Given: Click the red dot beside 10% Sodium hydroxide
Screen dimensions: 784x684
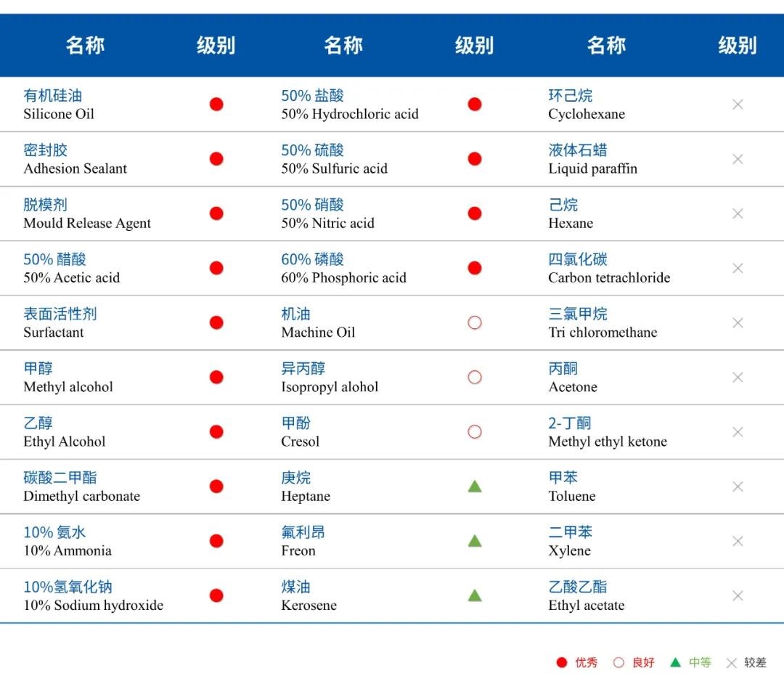Looking at the screenshot, I should click(216, 595).
